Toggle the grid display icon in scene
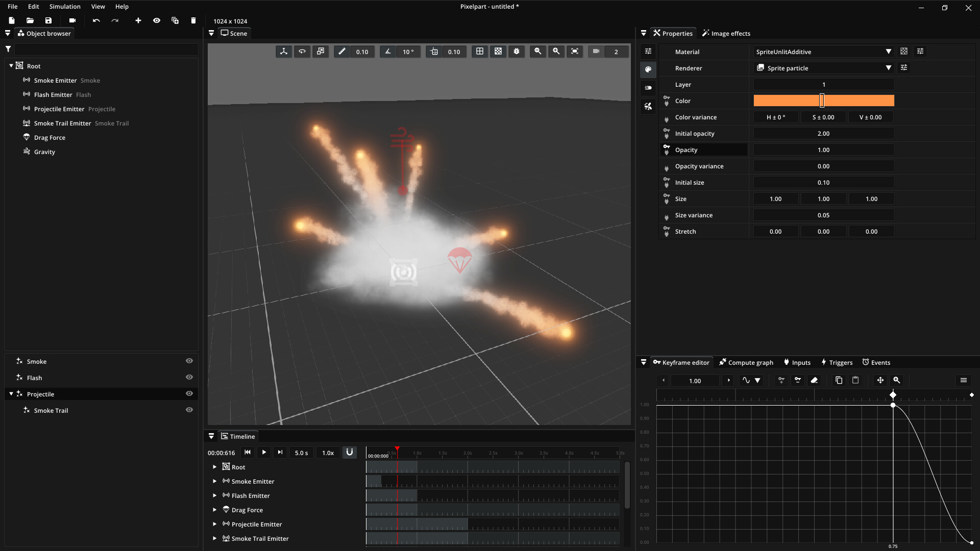 [480, 52]
